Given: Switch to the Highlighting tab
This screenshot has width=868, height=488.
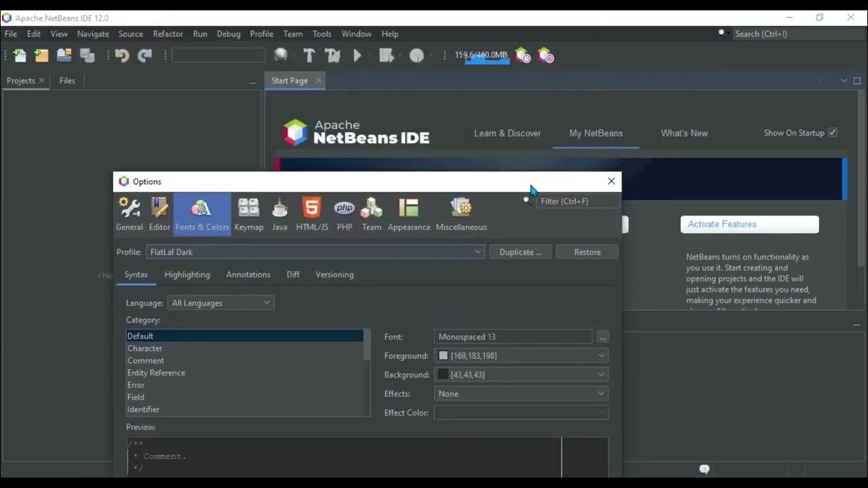Looking at the screenshot, I should click(x=187, y=274).
